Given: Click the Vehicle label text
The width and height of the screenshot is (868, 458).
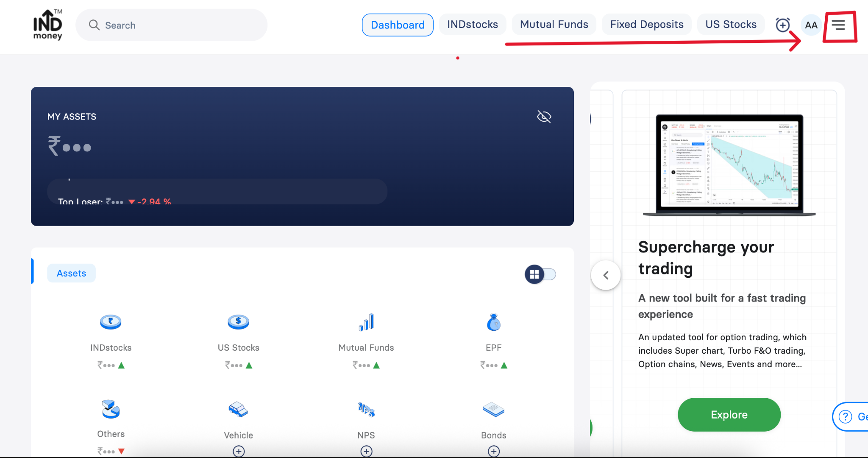Looking at the screenshot, I should pos(238,435).
